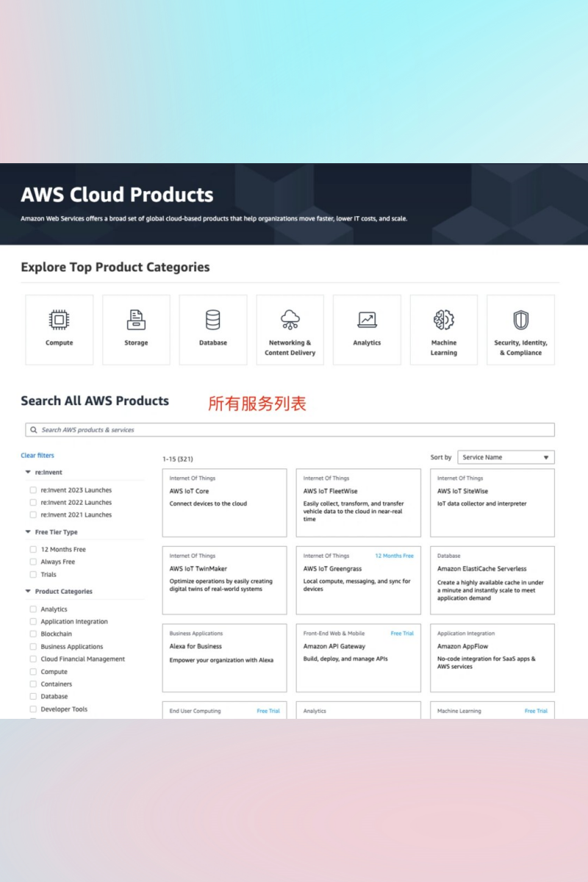Viewport: 588px width, 882px height.
Task: Check the re:Invent 2023 Launches filter
Action: (x=33, y=490)
